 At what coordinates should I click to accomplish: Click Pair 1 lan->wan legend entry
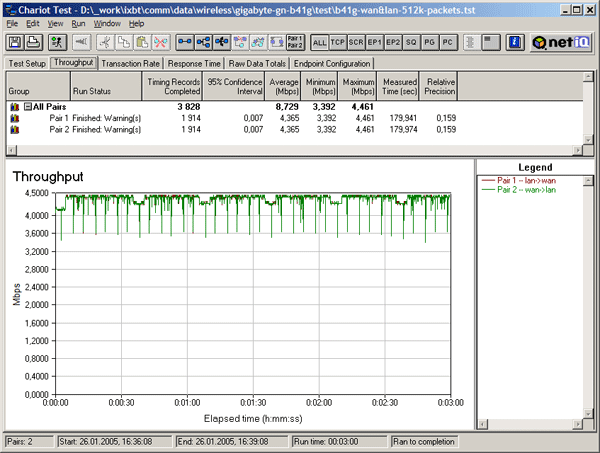pos(523,180)
